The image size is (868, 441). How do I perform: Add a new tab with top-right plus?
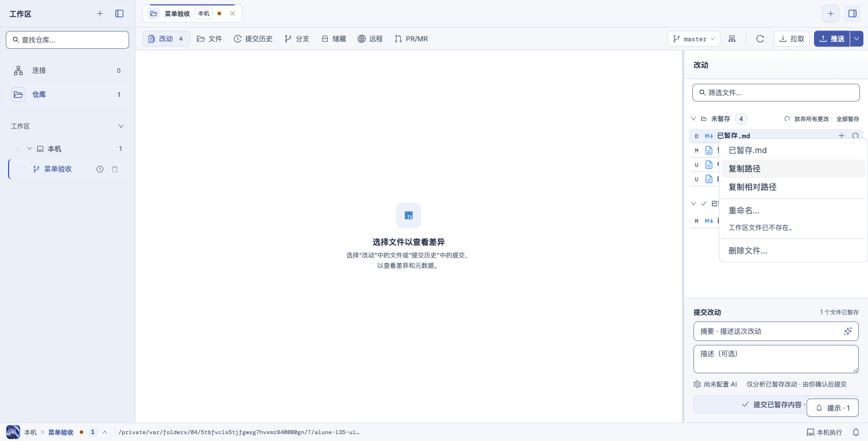point(831,13)
